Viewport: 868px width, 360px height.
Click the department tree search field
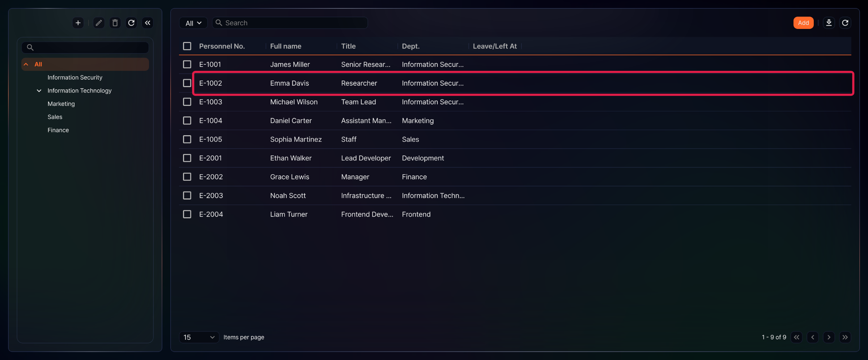point(85,47)
